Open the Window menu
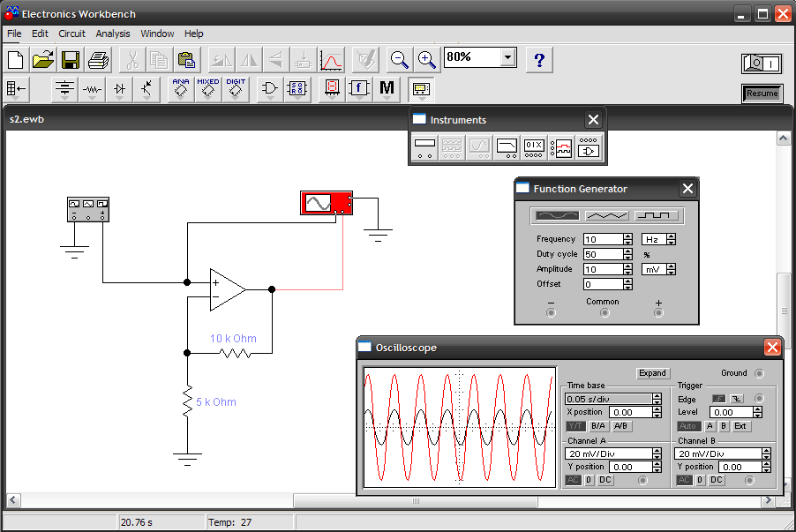796x532 pixels. click(x=157, y=34)
